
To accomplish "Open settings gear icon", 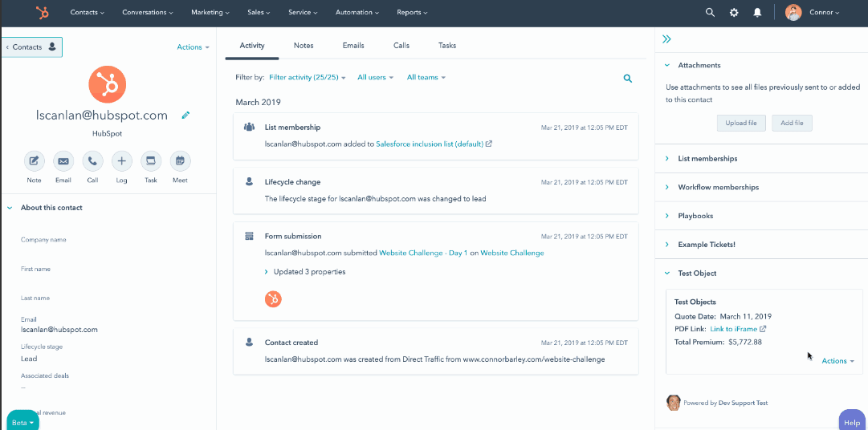I will point(733,13).
